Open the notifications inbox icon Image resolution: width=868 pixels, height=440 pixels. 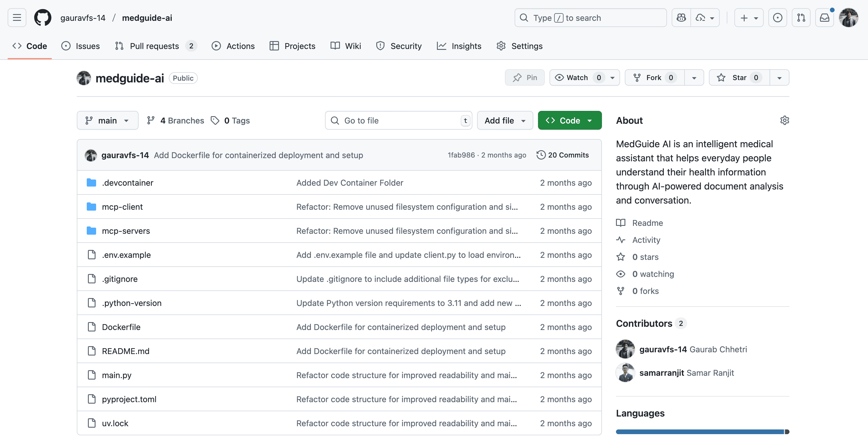point(825,18)
